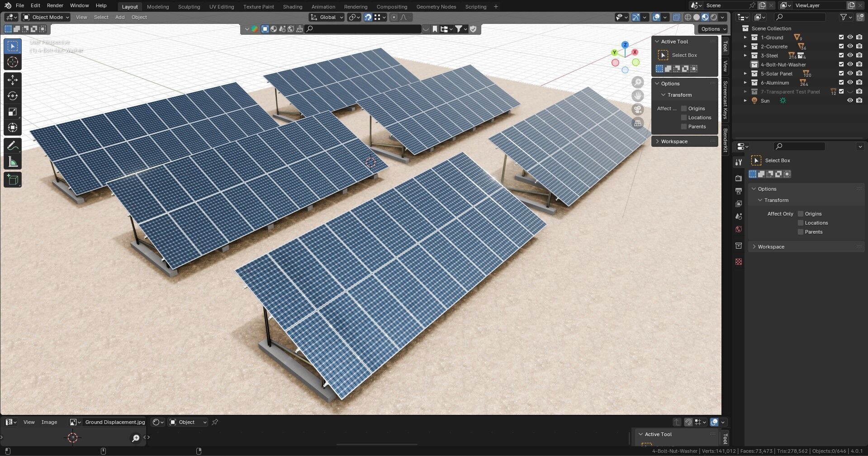Open the File menu
Viewport: 868px width, 456px height.
(20, 5)
